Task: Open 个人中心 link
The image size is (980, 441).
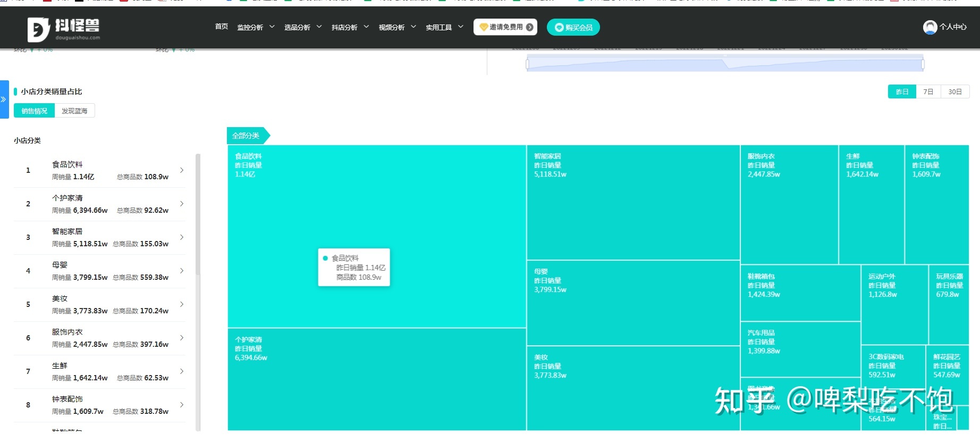Action: tap(953, 27)
